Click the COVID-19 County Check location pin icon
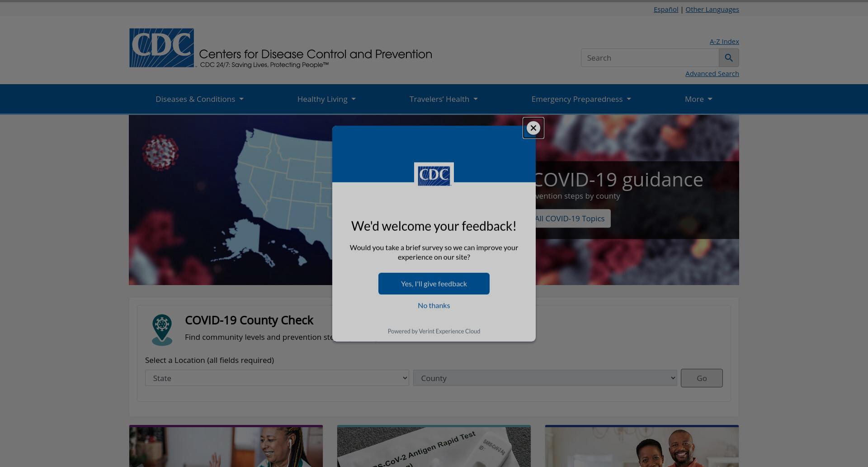 162,330
